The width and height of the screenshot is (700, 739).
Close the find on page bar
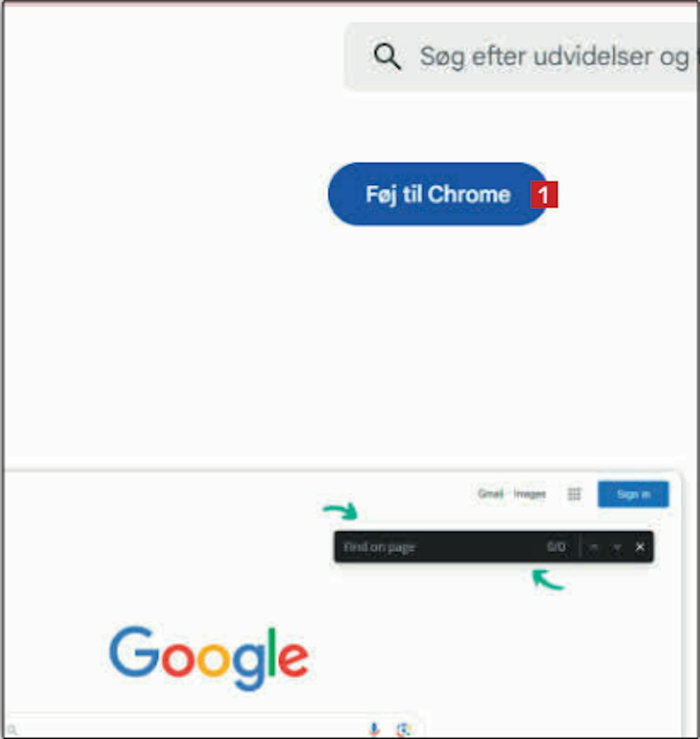(x=640, y=547)
